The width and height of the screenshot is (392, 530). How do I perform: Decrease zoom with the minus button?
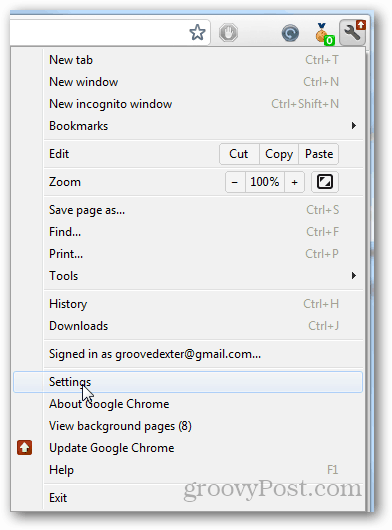[235, 182]
